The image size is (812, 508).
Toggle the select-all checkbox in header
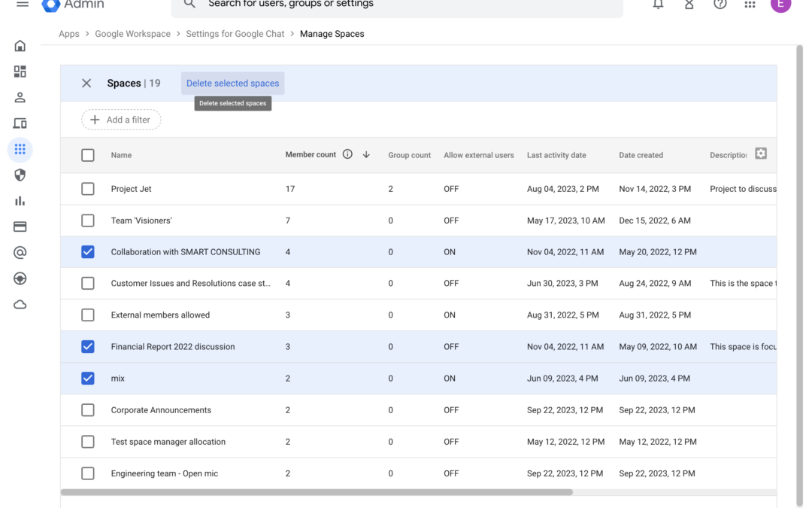coord(87,155)
